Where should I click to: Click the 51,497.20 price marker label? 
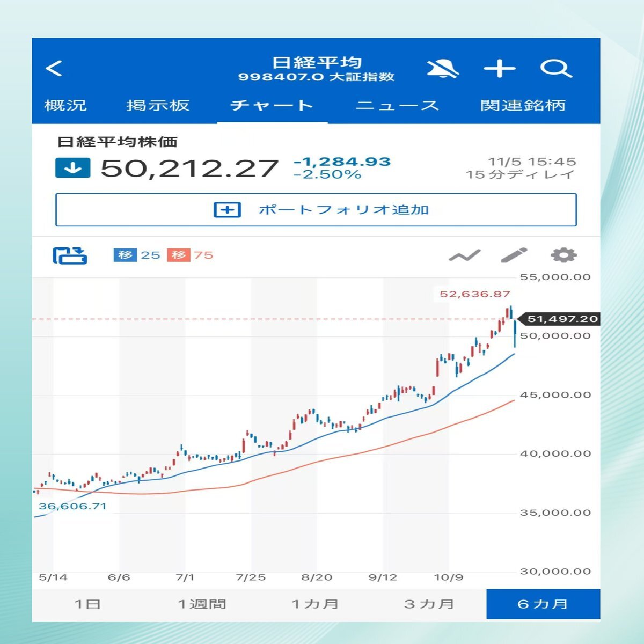pos(562,319)
